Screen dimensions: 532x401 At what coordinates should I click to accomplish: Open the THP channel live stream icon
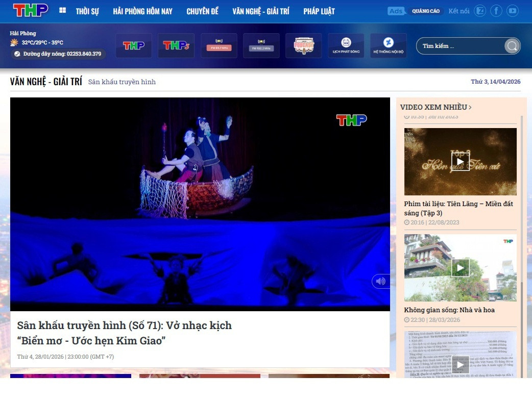134,45
